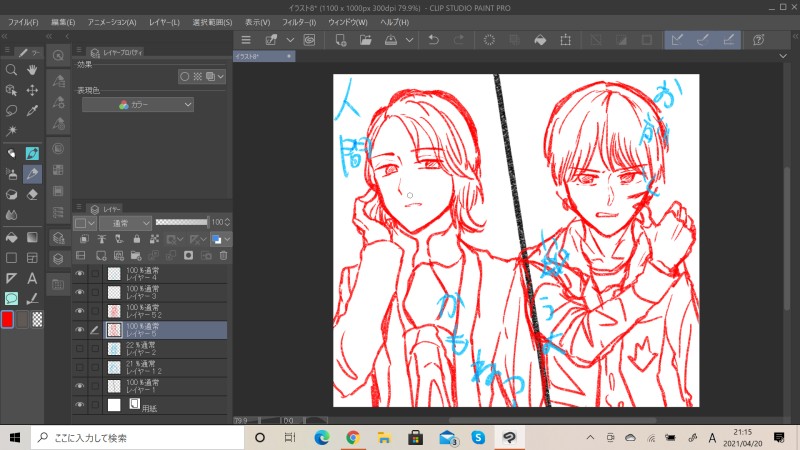Open Google Chrome from taskbar
The height and width of the screenshot is (450, 800).
click(x=353, y=437)
